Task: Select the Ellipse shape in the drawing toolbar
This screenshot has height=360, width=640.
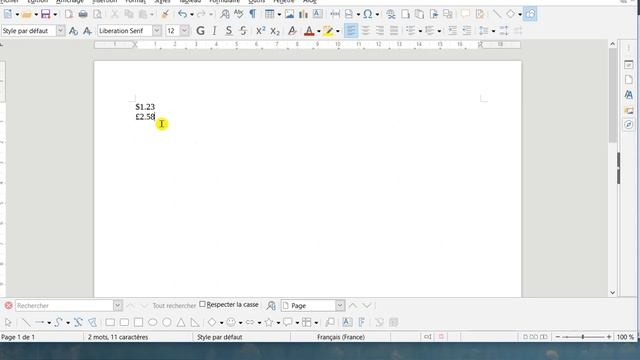Action: [153, 322]
